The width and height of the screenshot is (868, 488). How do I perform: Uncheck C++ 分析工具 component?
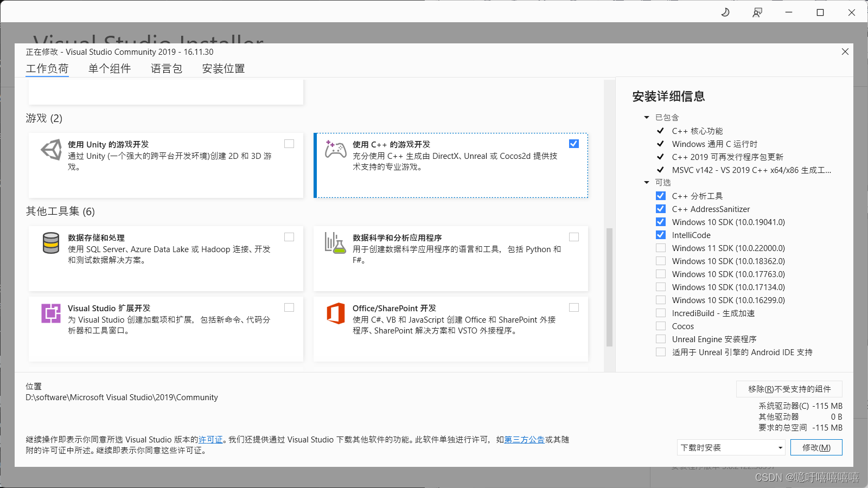[x=660, y=196]
